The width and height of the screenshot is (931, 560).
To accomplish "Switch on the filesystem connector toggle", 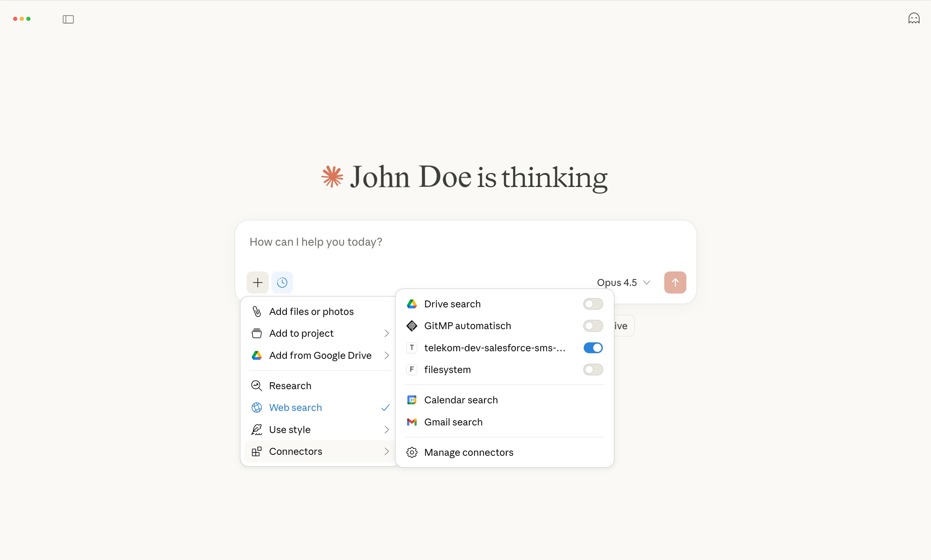I will pyautogui.click(x=593, y=369).
